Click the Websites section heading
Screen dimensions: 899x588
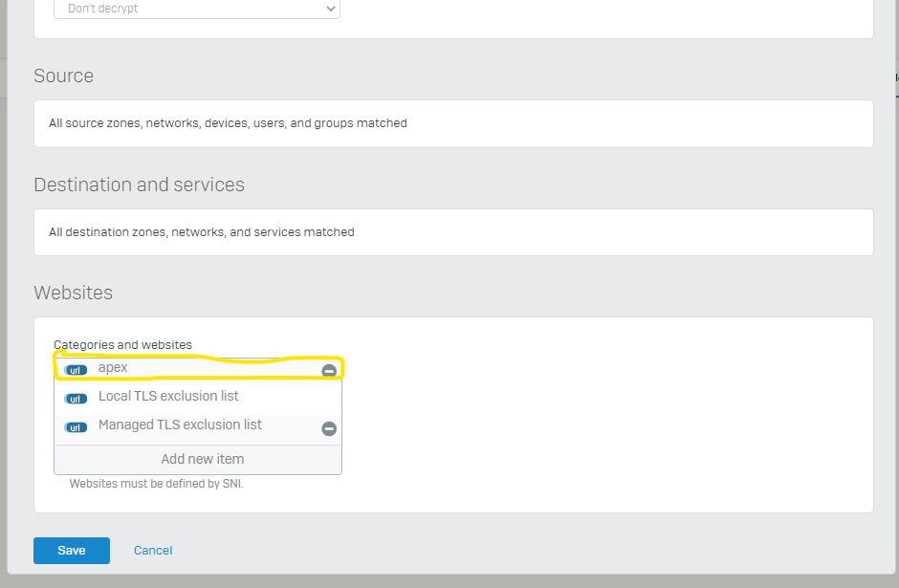pyautogui.click(x=74, y=293)
